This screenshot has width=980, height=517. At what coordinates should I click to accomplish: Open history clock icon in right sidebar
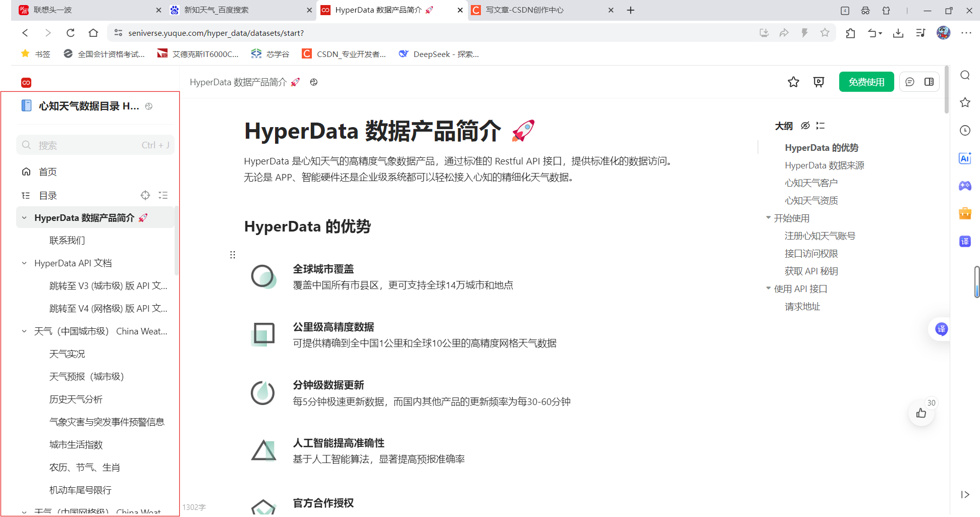(x=965, y=130)
